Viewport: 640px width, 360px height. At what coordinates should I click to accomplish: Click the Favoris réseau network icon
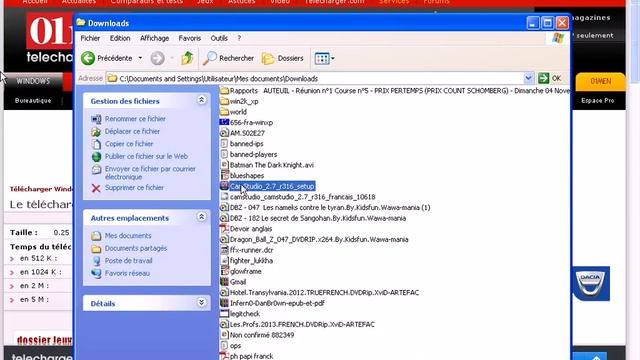point(96,273)
